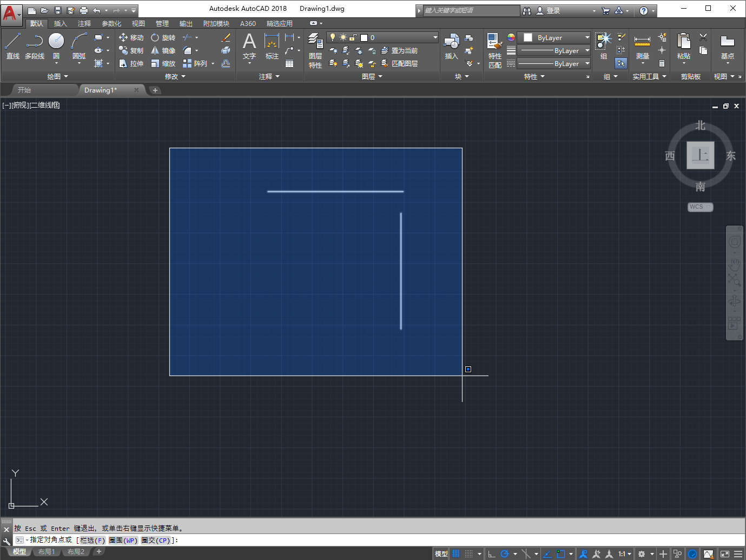
Task: Click the 文字 (Text) annotation tool
Action: (249, 45)
